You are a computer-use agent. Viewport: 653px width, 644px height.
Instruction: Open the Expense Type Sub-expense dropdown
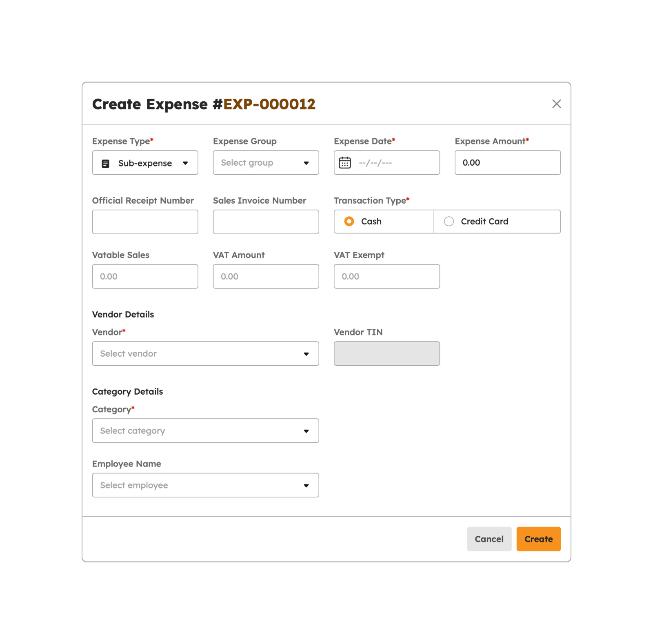click(x=145, y=162)
